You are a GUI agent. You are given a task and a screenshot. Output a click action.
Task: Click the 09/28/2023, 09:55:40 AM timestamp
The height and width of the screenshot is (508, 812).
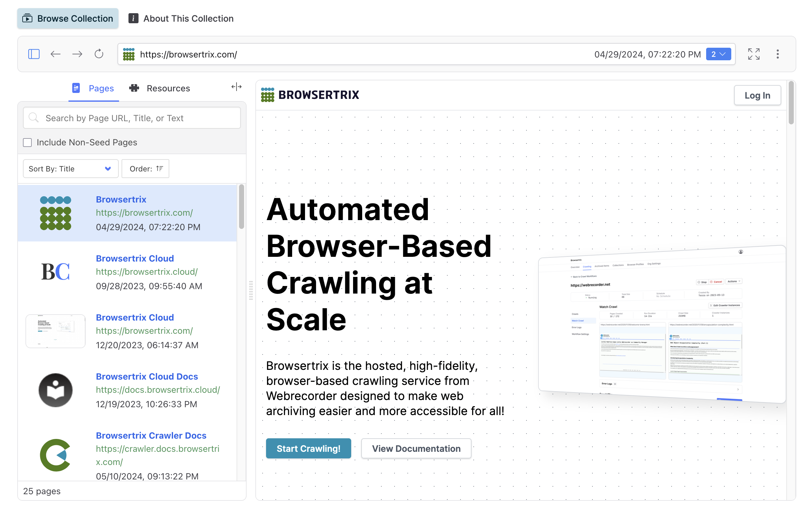149,286
